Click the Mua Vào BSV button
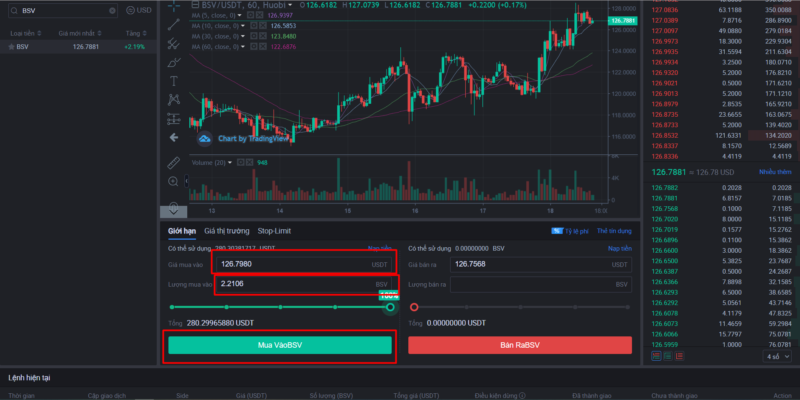Image resolution: width=800 pixels, height=400 pixels. click(280, 345)
